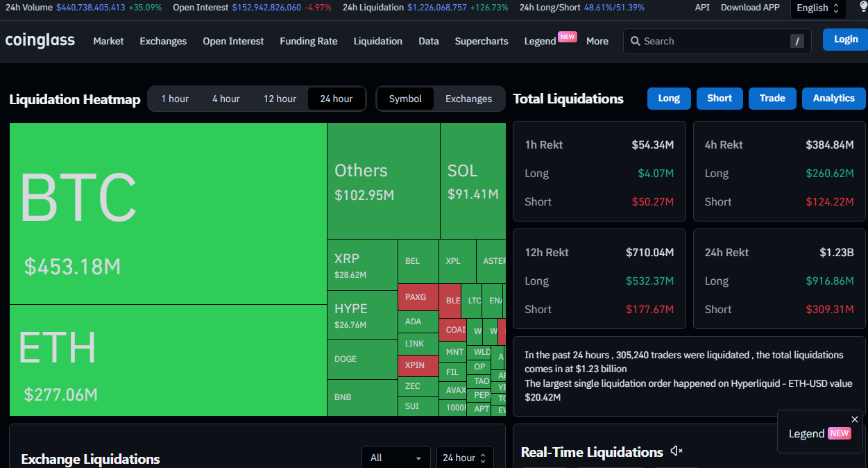The width and height of the screenshot is (868, 468).
Task: Unmute the Real-Time Liquidations sound icon
Action: point(676,452)
